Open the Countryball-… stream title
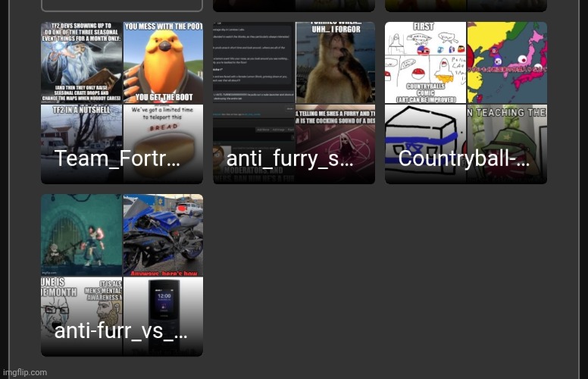588x379 pixels. click(x=464, y=159)
